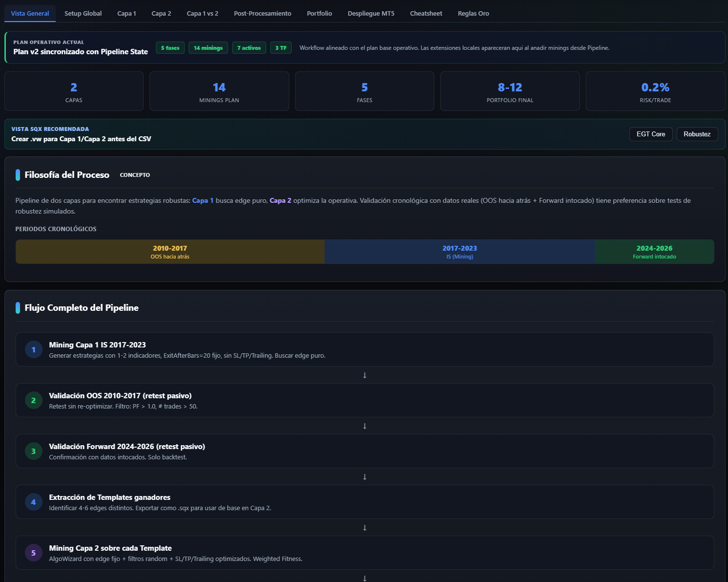The image size is (728, 582).
Task: Click Plan v2 sincronizado con Pipeline State
Action: 81,52
